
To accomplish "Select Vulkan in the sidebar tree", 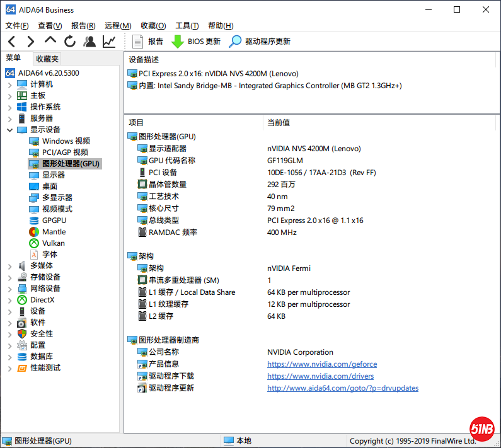I will [x=53, y=243].
